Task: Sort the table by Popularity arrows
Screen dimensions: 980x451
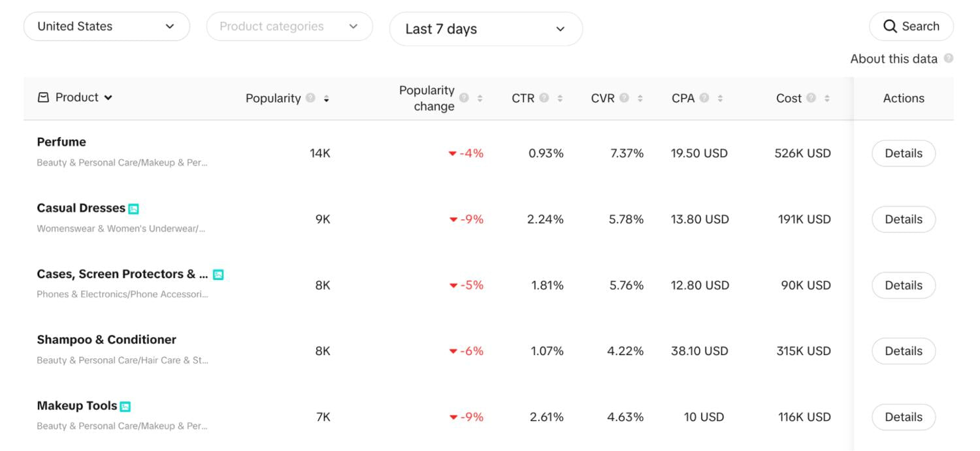Action: coord(327,99)
